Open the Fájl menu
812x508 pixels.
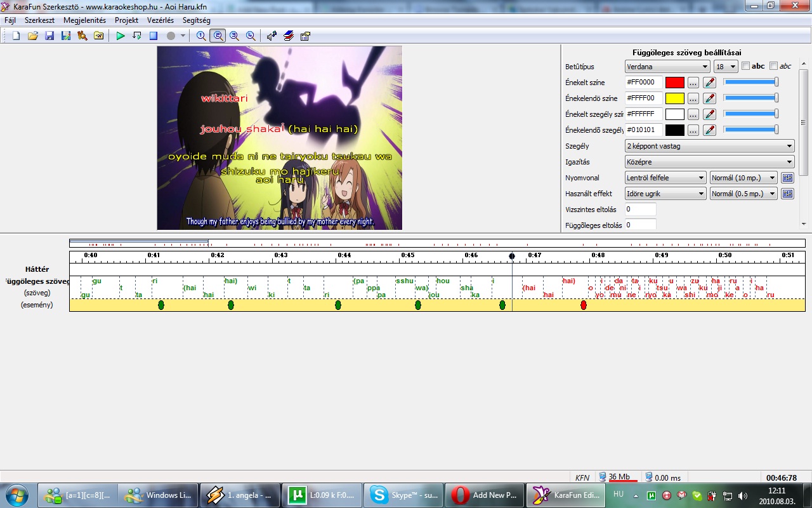pyautogui.click(x=10, y=20)
